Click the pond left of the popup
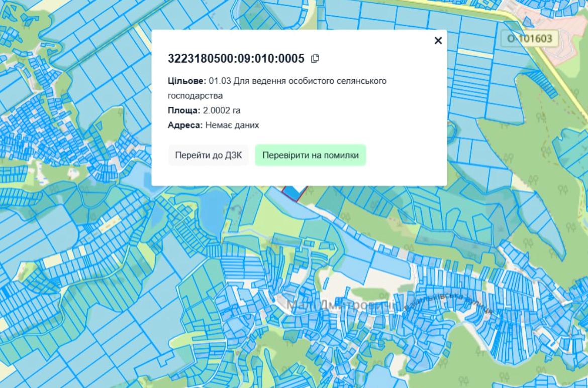 [x=136, y=176]
